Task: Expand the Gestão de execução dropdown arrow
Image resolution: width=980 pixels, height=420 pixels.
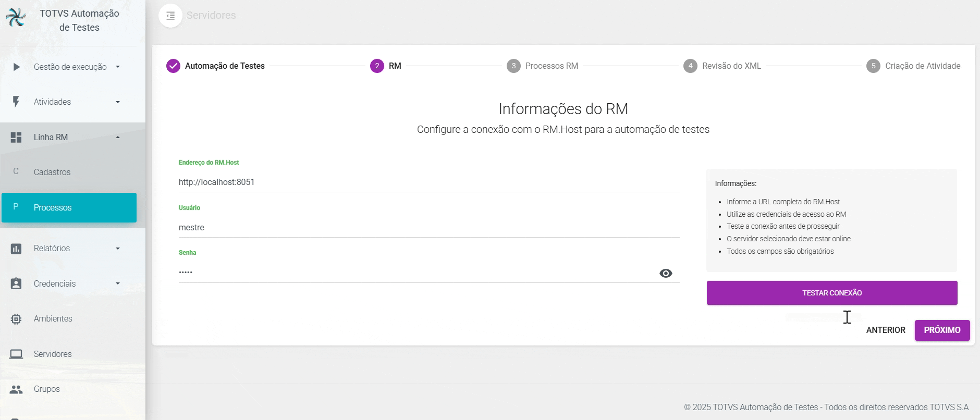Action: click(x=118, y=67)
